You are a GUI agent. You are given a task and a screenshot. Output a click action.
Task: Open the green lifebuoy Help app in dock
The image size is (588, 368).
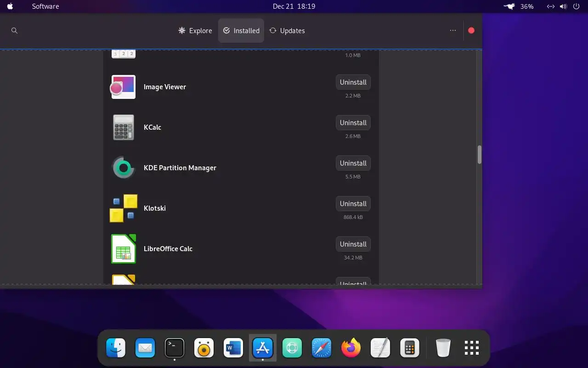click(x=292, y=348)
